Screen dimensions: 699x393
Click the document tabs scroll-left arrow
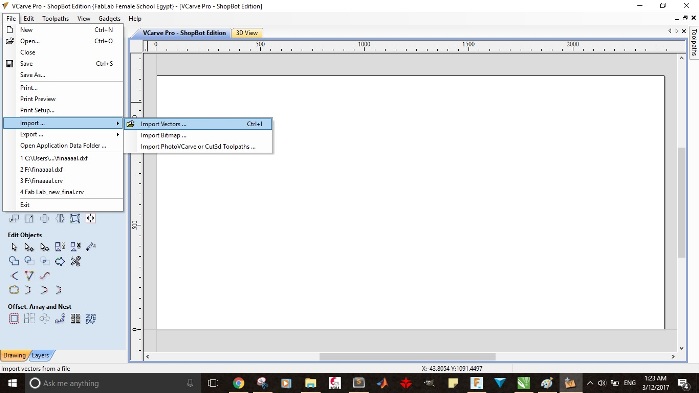pos(670,31)
